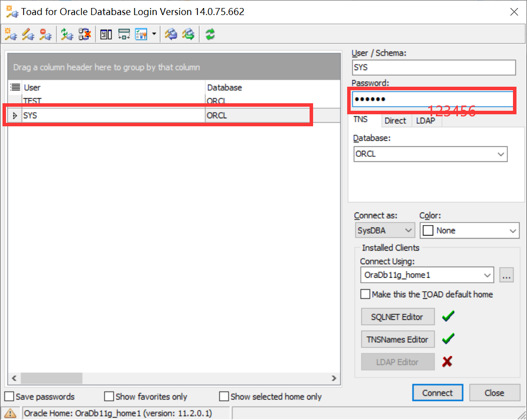Click the green connect plug icon
Screen dimensions: 527x420
(x=67, y=34)
